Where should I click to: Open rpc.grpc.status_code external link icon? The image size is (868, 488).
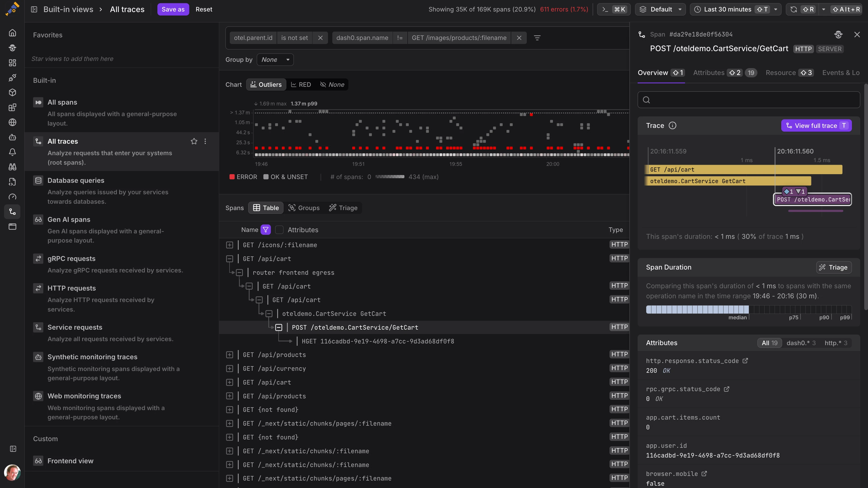point(726,389)
